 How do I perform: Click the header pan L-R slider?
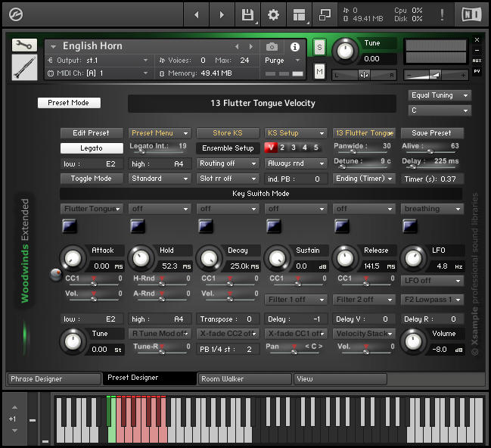[x=364, y=75]
